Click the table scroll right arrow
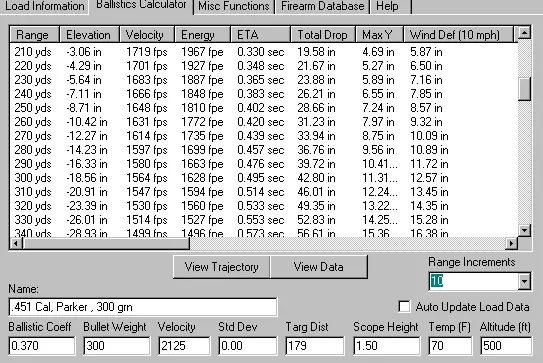 [511, 244]
